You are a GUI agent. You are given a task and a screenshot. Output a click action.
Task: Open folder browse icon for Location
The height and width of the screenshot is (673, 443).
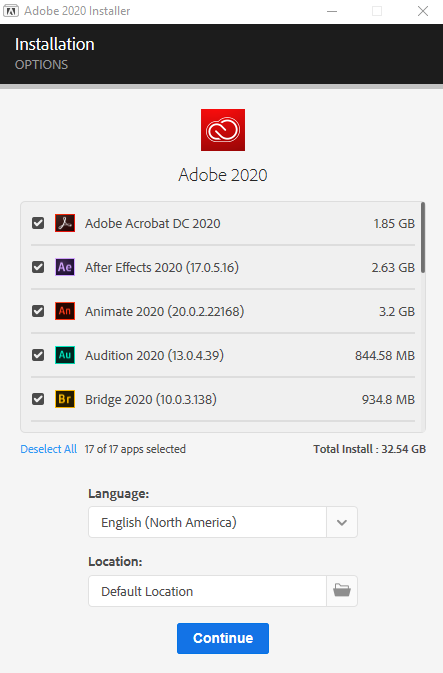point(342,591)
